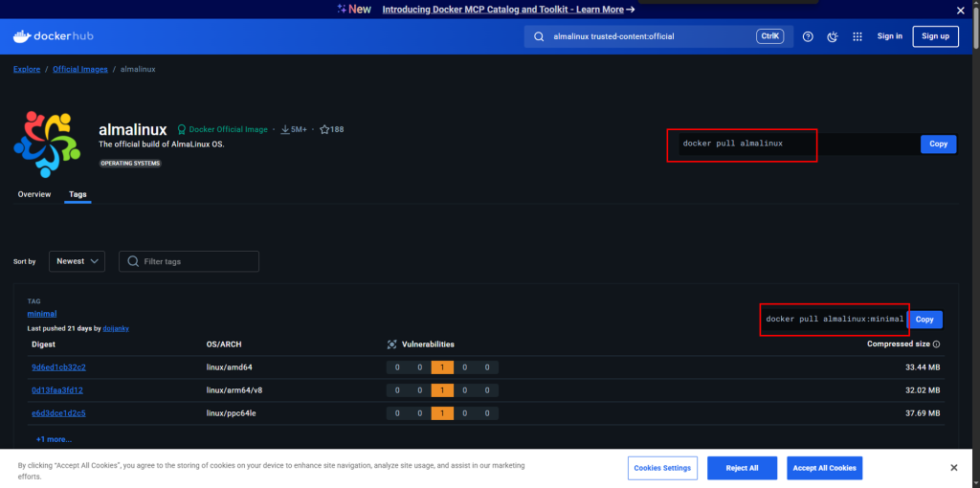
Task: Click the Filter tags input field
Action: coord(189,261)
